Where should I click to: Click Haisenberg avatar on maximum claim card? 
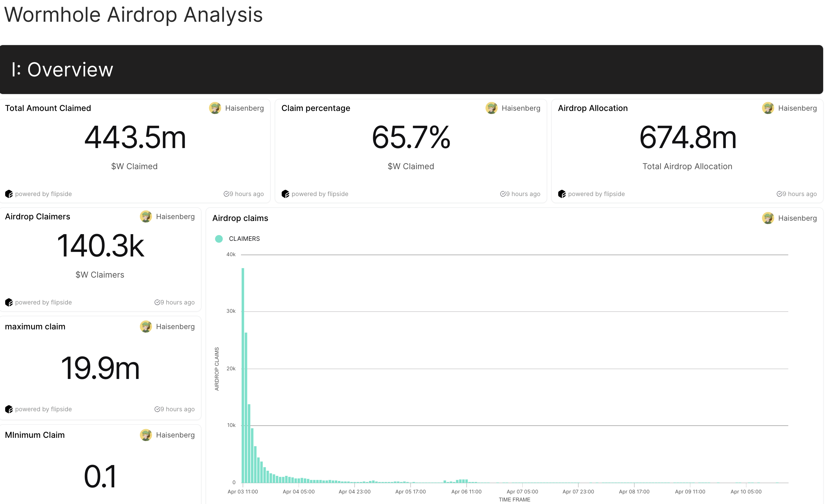146,327
